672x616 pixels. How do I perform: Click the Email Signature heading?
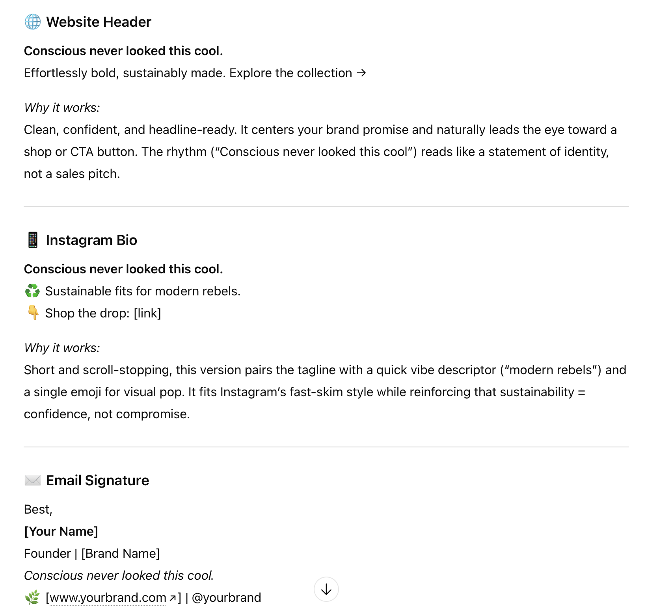click(97, 481)
